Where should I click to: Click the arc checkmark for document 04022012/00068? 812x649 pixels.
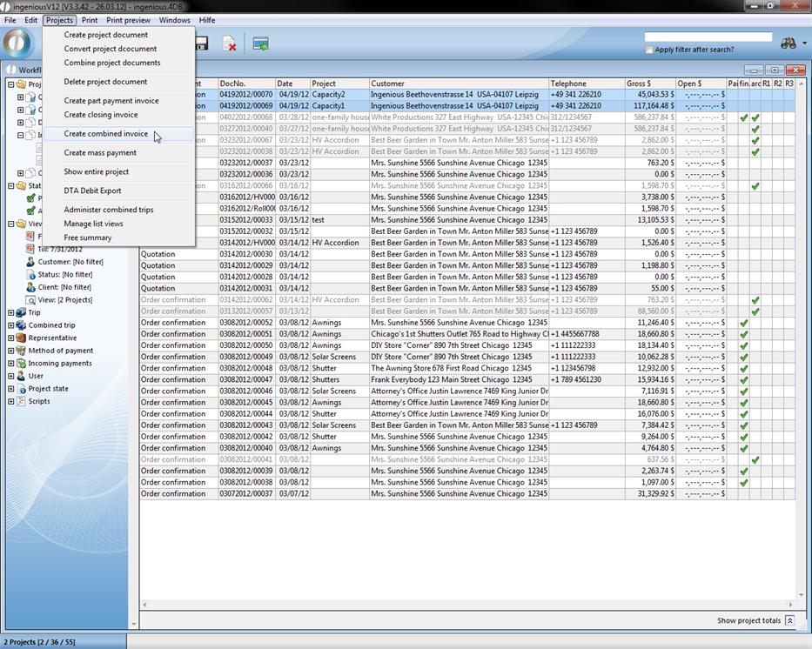point(755,117)
